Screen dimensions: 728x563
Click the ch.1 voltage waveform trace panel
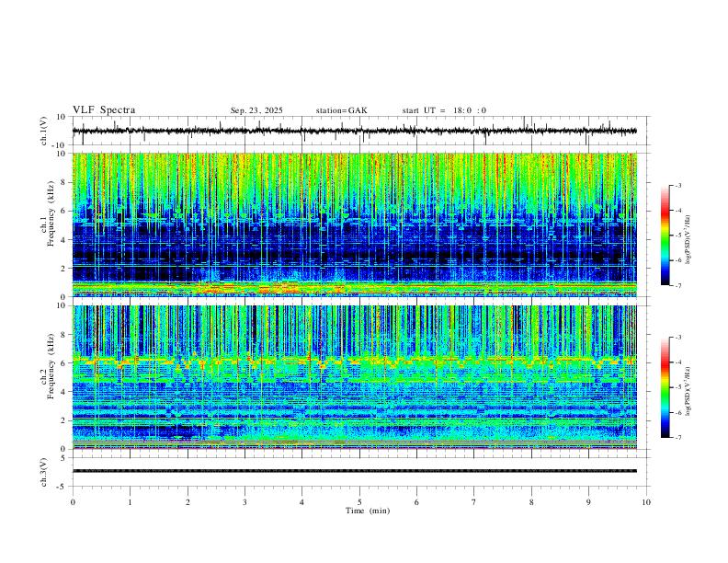click(x=361, y=131)
